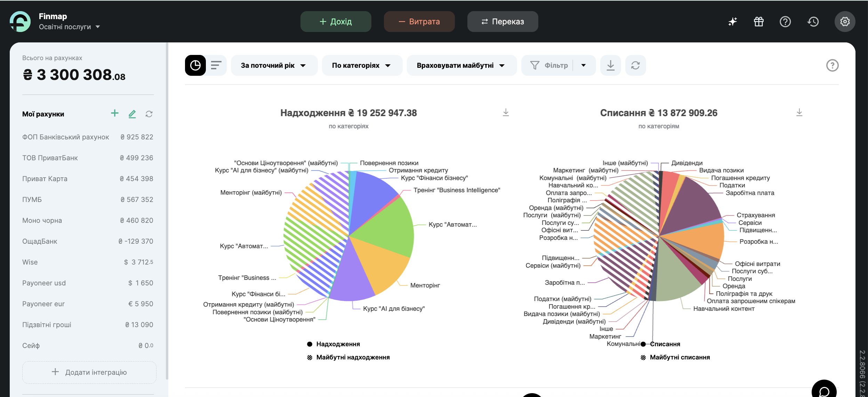Download the Надходження chart
Screen dimensions: 868x397
[506, 112]
